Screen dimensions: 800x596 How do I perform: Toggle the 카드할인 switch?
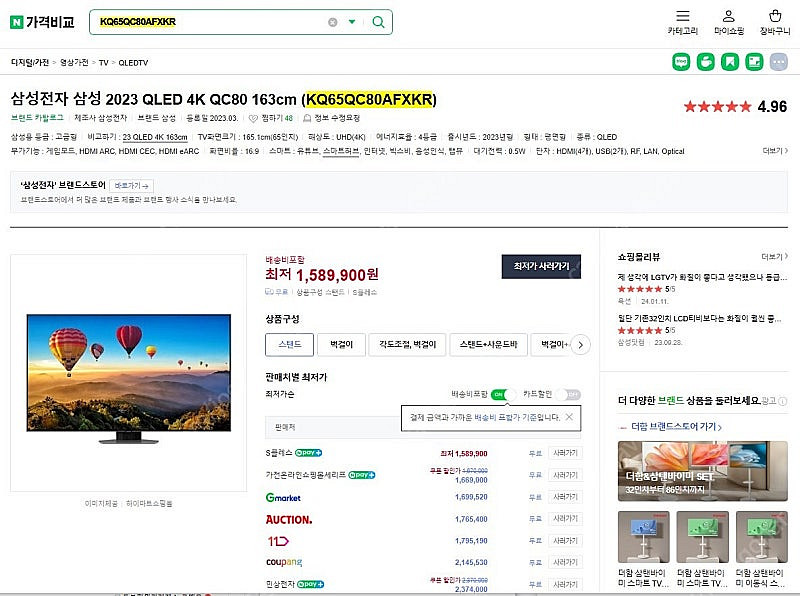pos(568,394)
